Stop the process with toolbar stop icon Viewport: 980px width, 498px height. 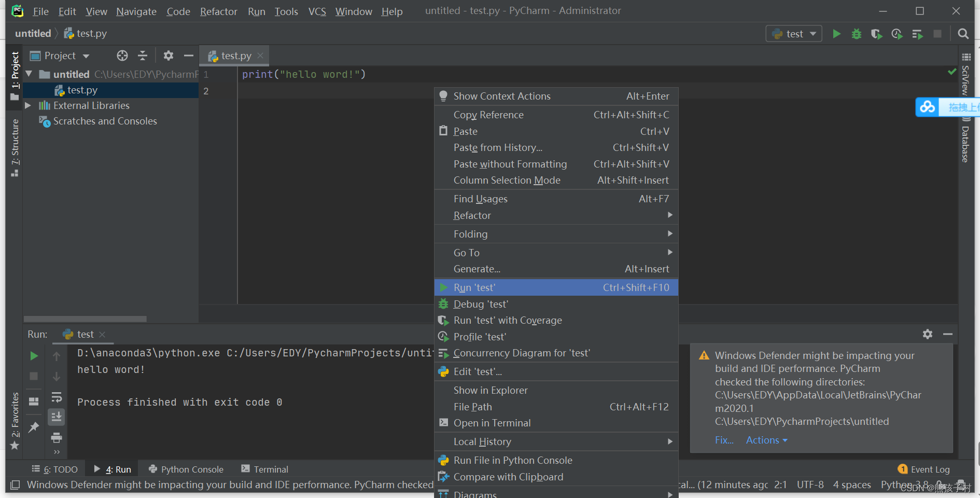pyautogui.click(x=937, y=34)
